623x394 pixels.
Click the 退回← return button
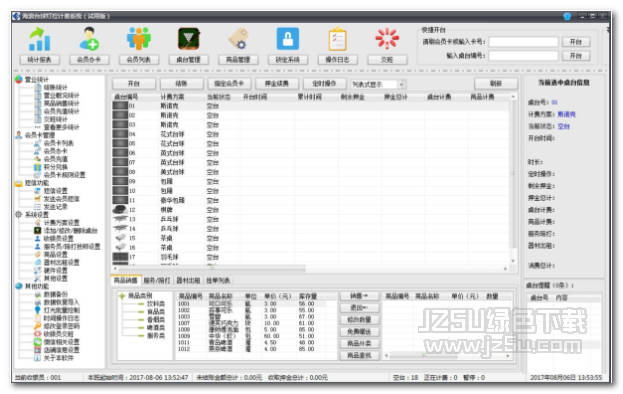point(359,308)
